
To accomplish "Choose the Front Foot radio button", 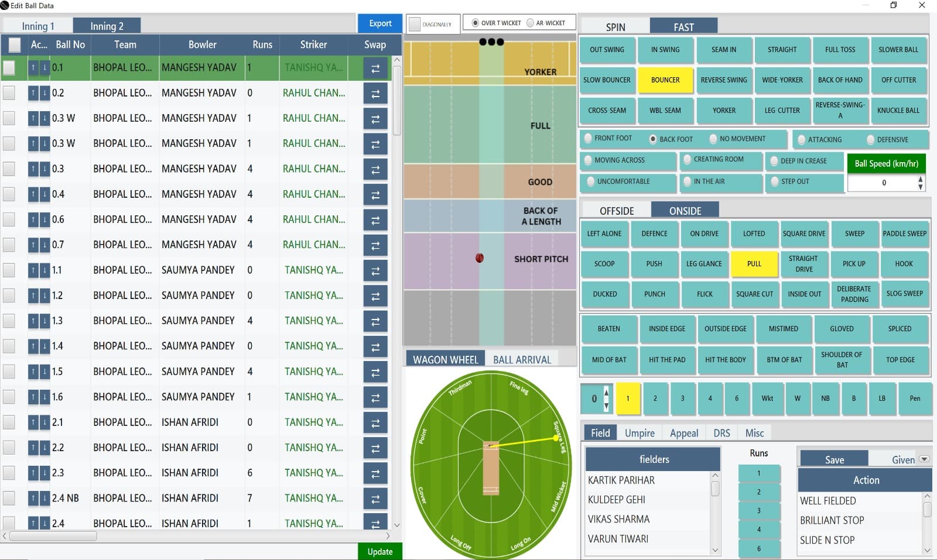I will (588, 139).
